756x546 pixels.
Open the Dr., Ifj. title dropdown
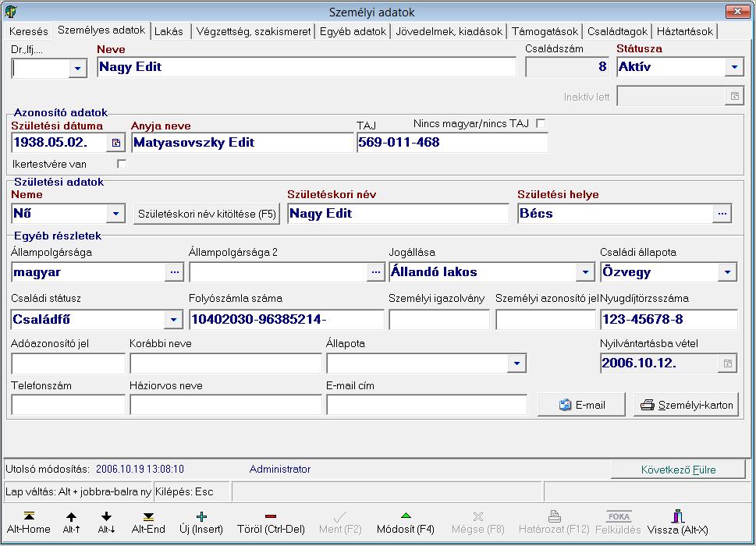click(77, 69)
